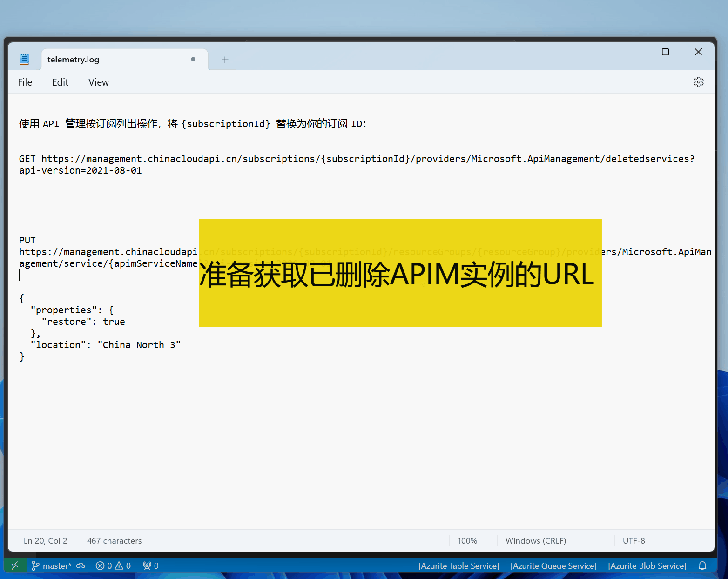Place cursor in GET request URL line

[x=326, y=159]
